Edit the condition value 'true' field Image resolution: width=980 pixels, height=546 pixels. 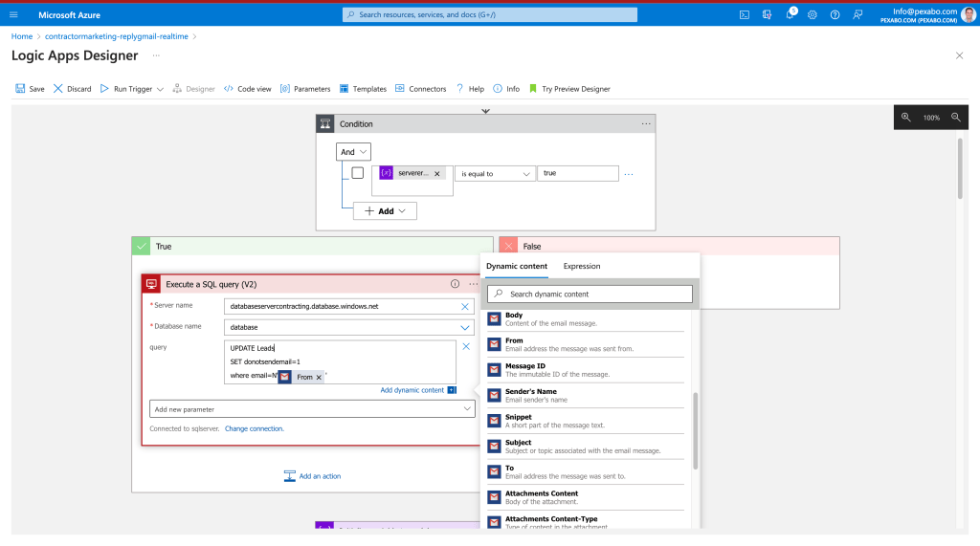(577, 173)
